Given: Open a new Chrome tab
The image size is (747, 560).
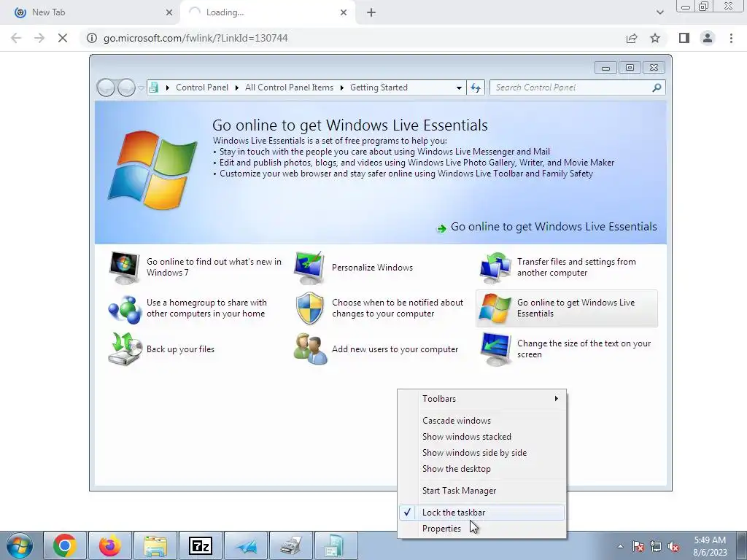Looking at the screenshot, I should [x=371, y=12].
